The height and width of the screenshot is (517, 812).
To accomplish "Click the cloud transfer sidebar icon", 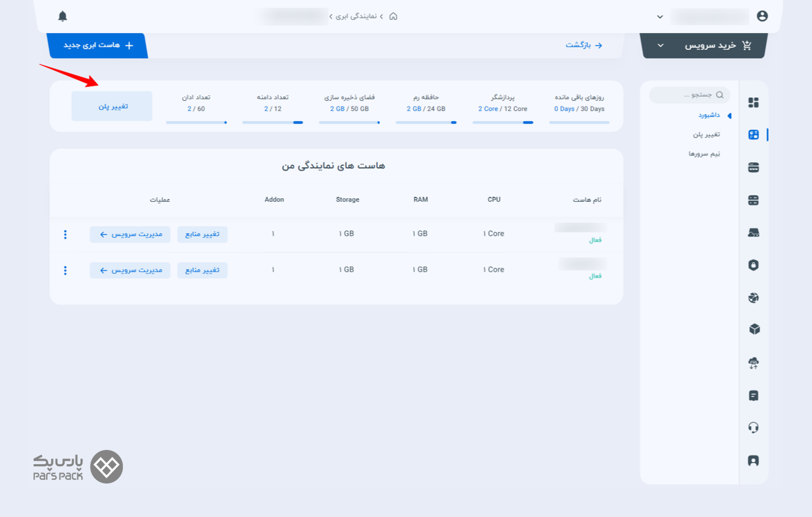I will (x=754, y=363).
